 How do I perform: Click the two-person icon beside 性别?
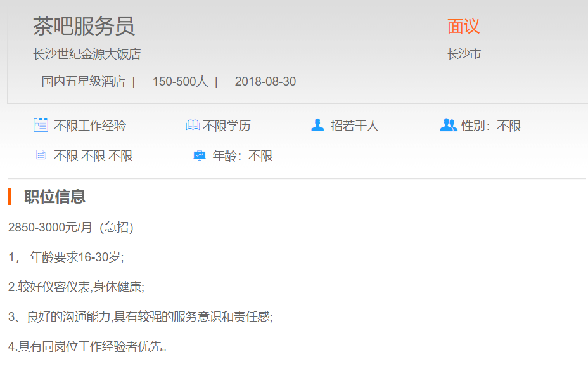[x=448, y=125]
